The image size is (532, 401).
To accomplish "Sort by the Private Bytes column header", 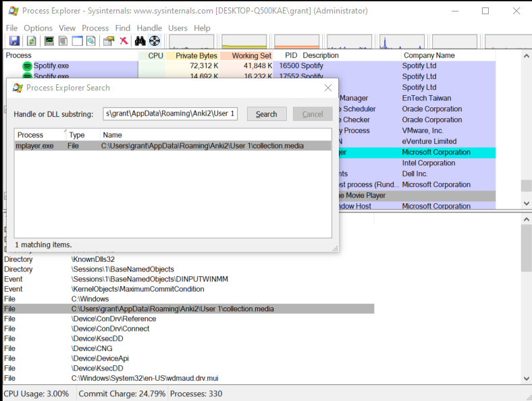I will (192, 55).
